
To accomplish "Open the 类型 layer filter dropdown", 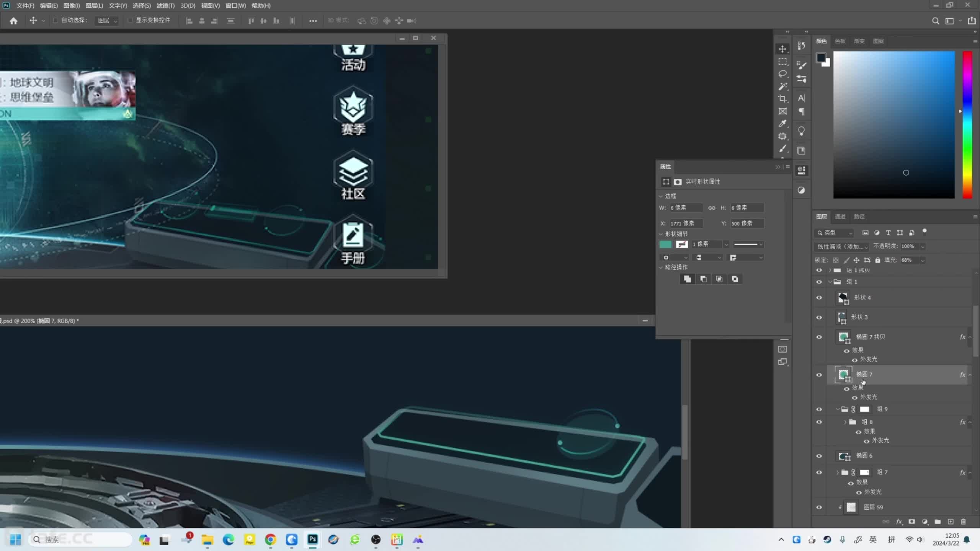I will 835,233.
